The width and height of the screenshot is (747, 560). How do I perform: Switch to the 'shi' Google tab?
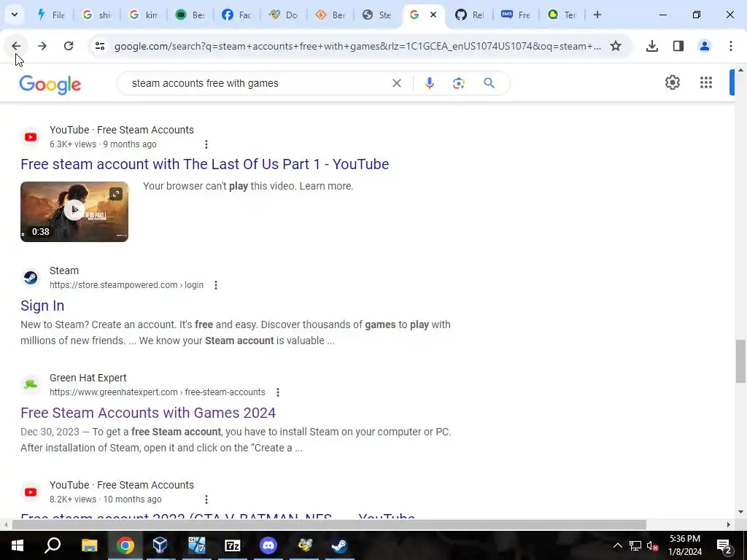(98, 15)
